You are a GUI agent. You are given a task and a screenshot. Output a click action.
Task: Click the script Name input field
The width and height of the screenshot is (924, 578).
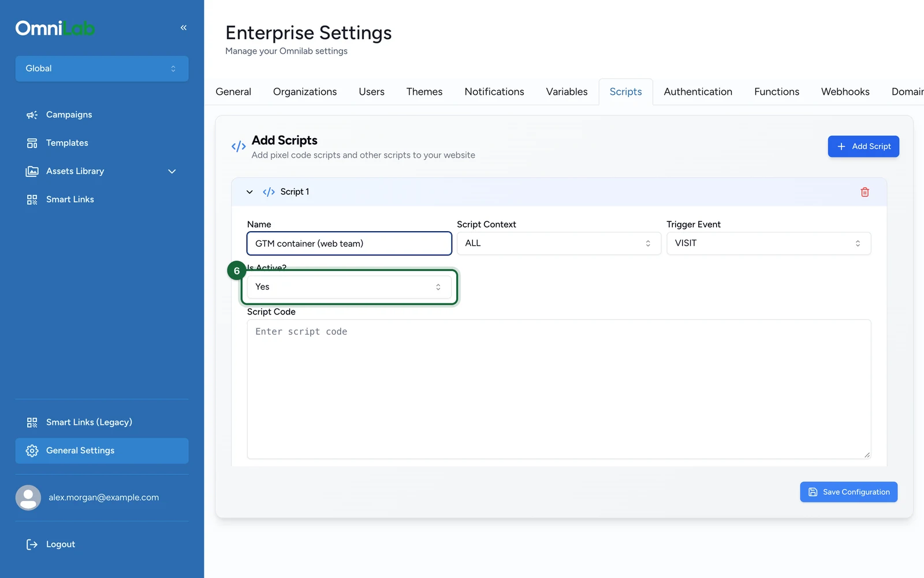click(x=349, y=243)
